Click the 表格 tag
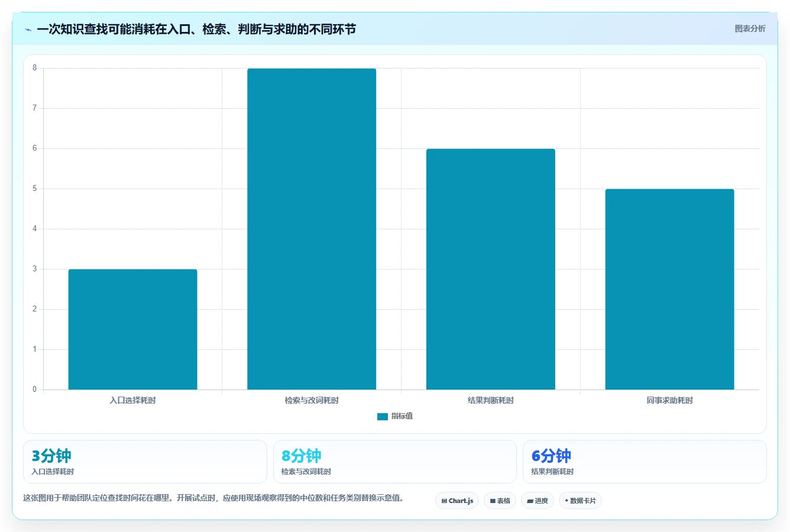Image resolution: width=790 pixels, height=532 pixels. 500,501
